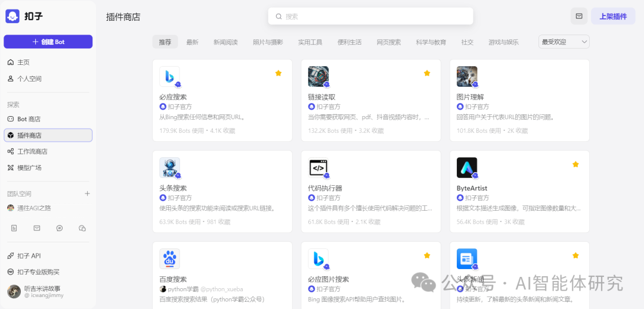Click the 179.9K Bots 使用 stats text

coord(181,131)
